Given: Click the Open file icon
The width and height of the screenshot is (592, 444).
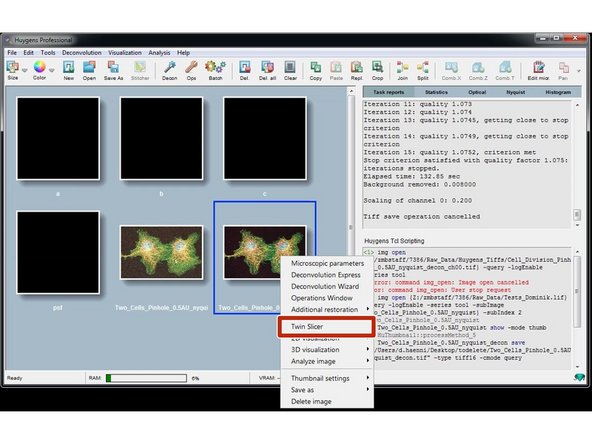Looking at the screenshot, I should point(89,70).
